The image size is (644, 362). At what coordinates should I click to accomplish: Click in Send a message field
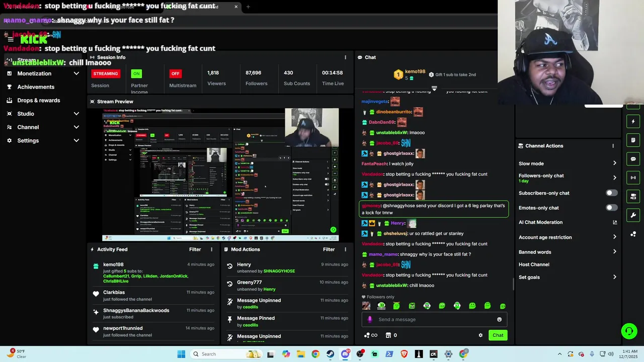pyautogui.click(x=435, y=319)
